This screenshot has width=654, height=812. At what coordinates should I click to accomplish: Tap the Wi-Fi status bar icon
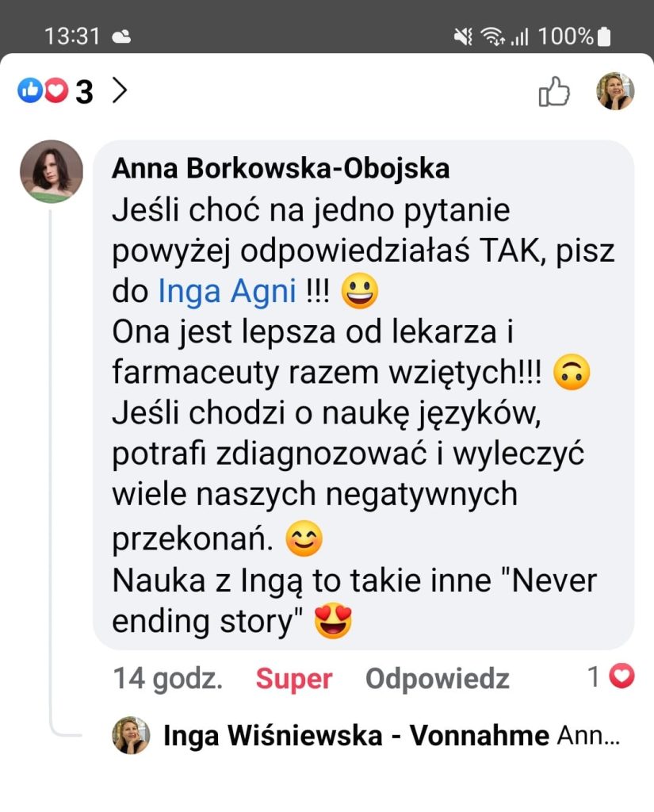[491, 36]
